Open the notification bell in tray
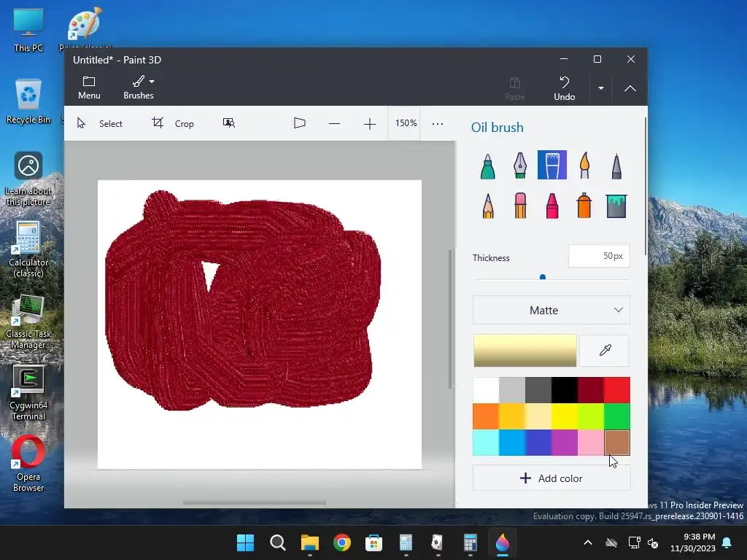The width and height of the screenshot is (747, 560). pyautogui.click(x=727, y=542)
